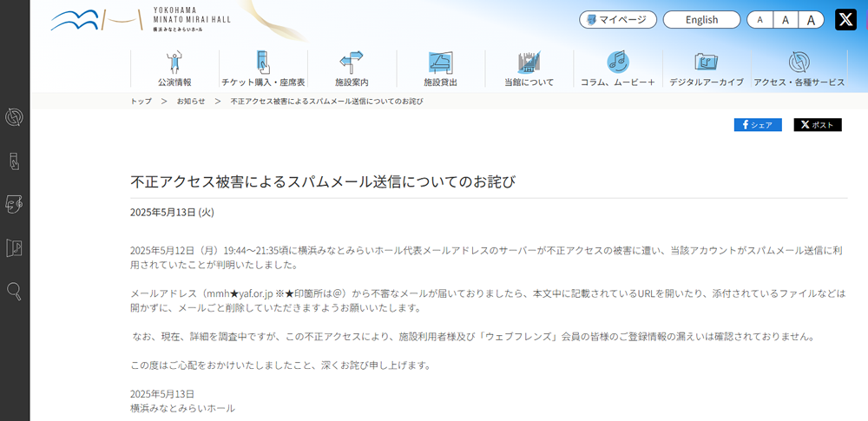Click the piano icon for 施設貸出
Viewport: 868px width, 421px height.
(441, 62)
